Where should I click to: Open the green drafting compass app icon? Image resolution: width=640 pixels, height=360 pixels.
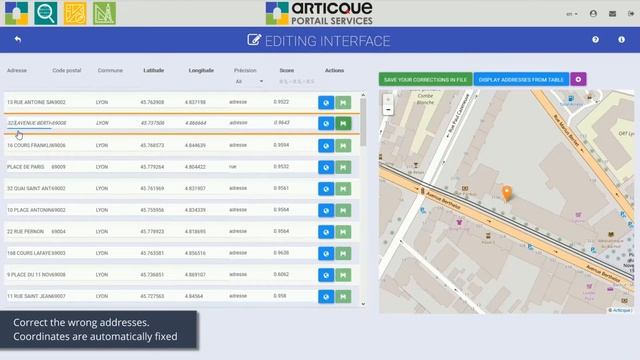point(104,13)
